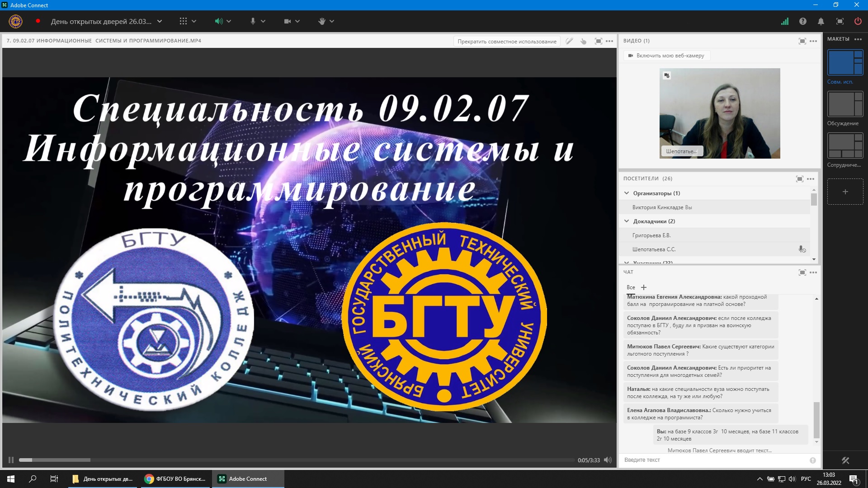Open the webcam options dropdown arrow
The height and width of the screenshot is (488, 868).
click(297, 21)
